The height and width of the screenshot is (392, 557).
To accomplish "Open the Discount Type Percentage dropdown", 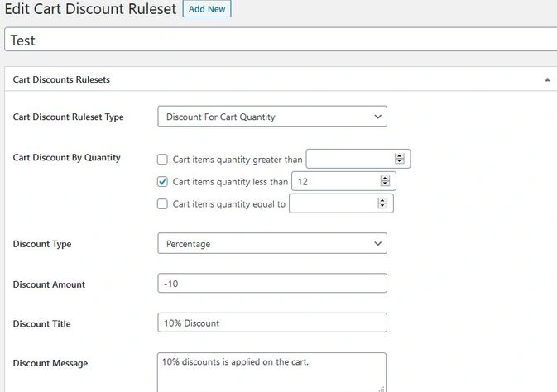I will tap(271, 244).
